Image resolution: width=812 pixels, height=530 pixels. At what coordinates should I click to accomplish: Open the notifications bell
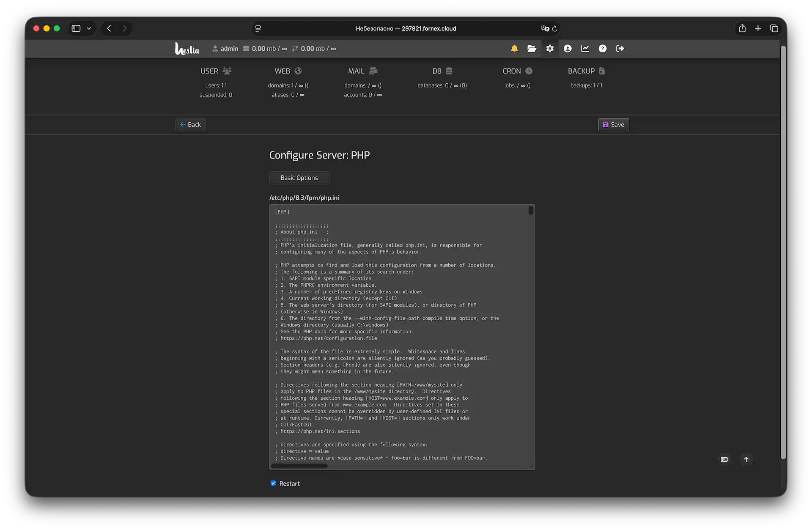click(514, 49)
